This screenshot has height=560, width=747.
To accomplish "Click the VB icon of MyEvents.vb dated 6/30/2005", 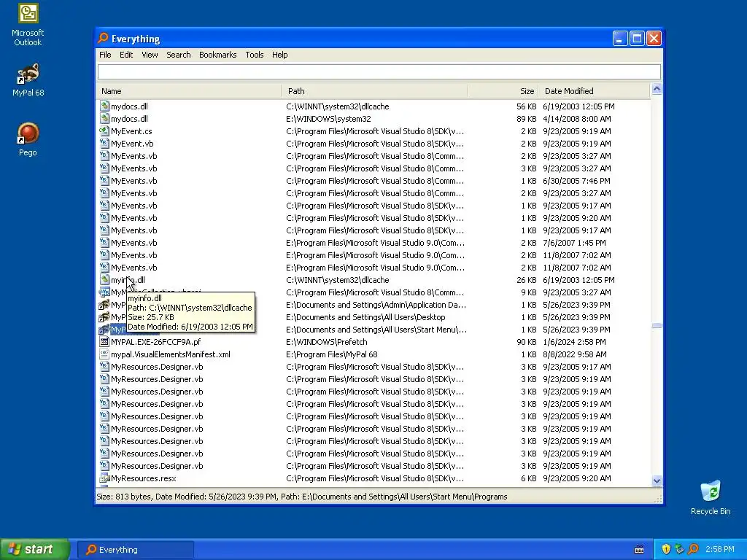I will pos(104,181).
